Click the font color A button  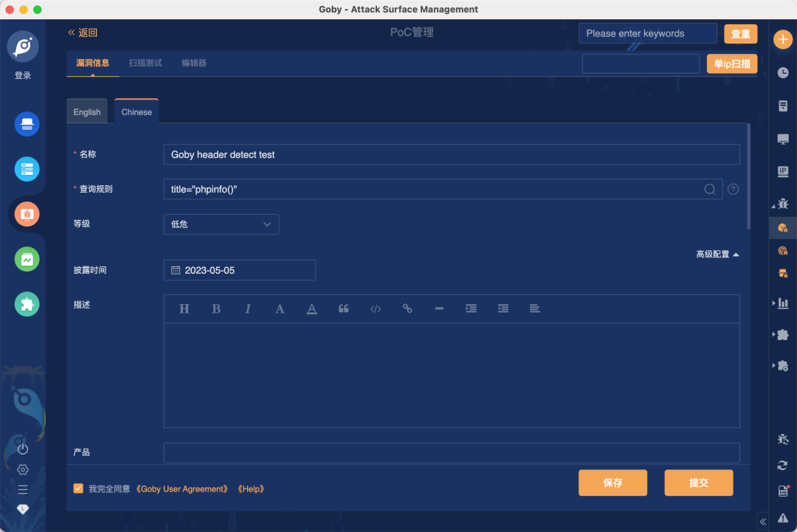280,309
